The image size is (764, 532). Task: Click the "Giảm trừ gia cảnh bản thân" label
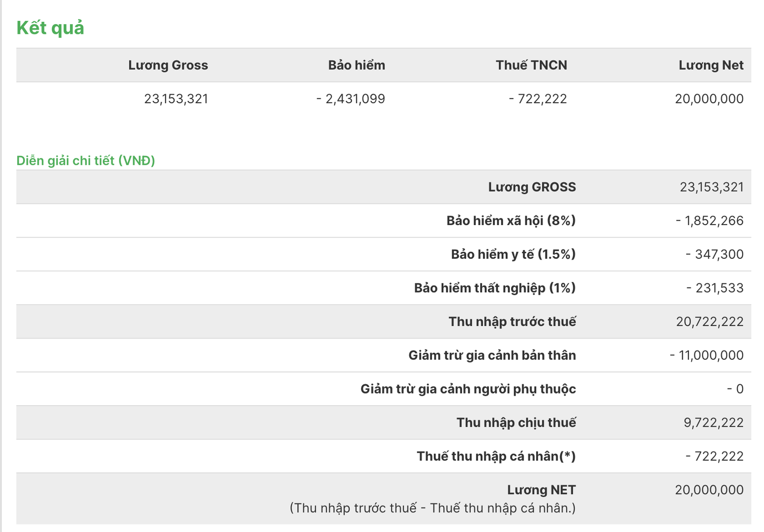click(492, 355)
